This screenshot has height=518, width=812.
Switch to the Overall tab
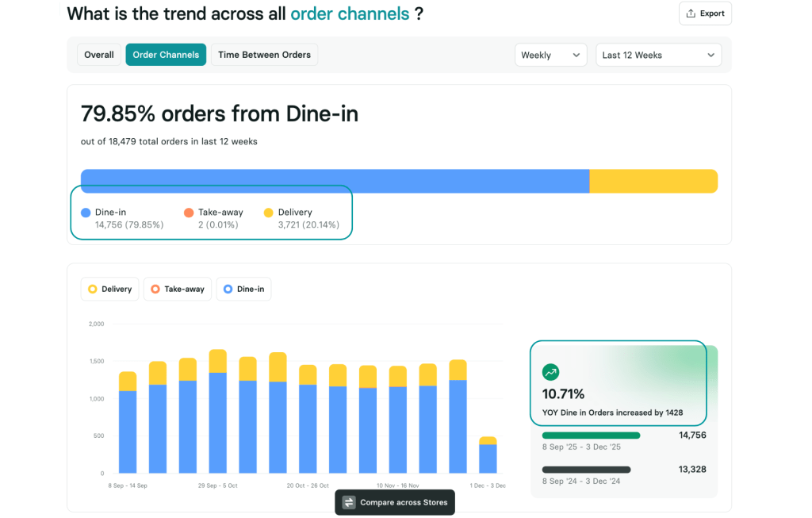point(98,54)
